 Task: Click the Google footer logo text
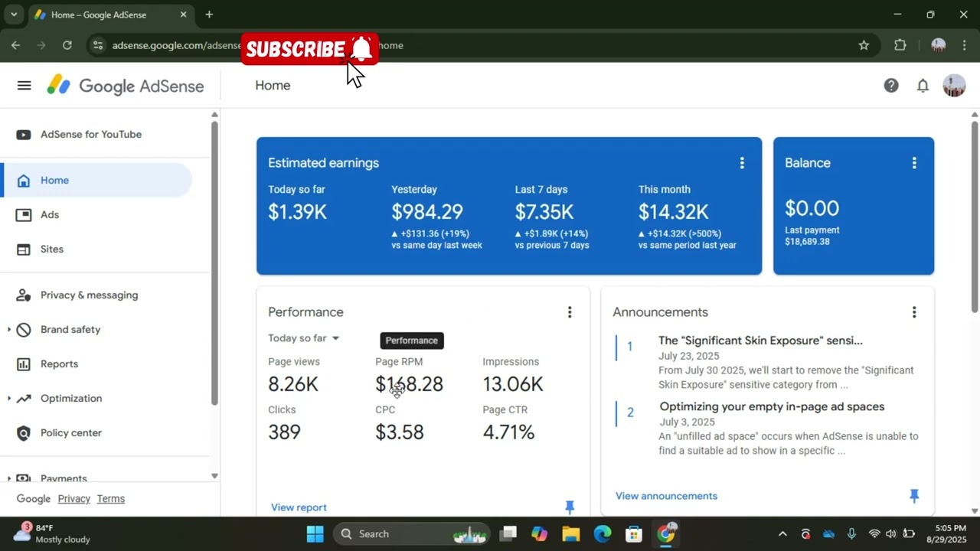34,499
